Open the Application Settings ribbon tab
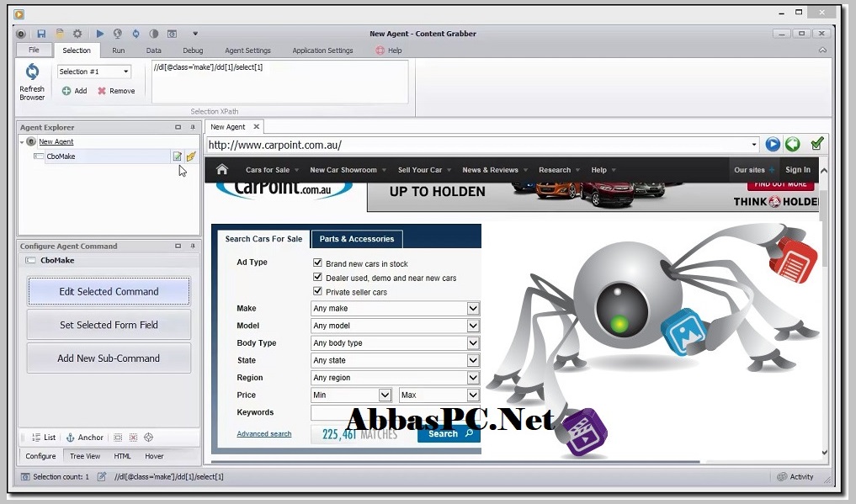This screenshot has width=856, height=504. click(x=322, y=50)
